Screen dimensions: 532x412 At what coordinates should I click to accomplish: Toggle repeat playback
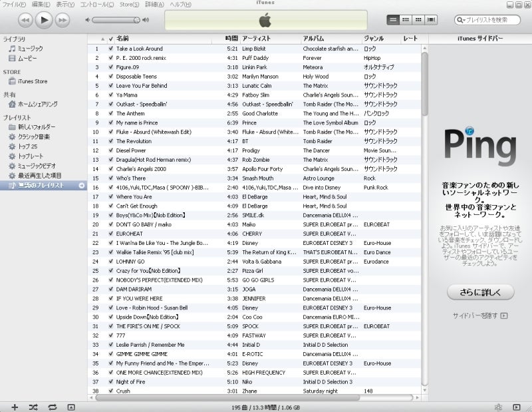[53, 407]
